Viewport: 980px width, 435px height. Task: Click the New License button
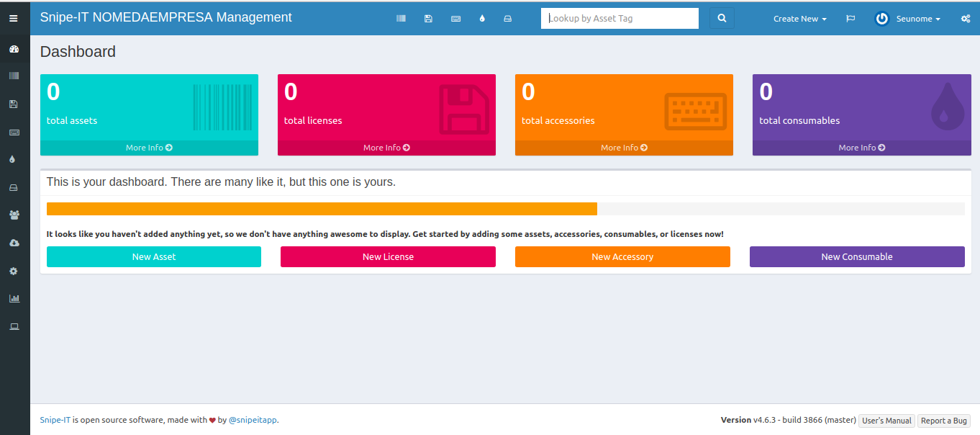coord(388,256)
